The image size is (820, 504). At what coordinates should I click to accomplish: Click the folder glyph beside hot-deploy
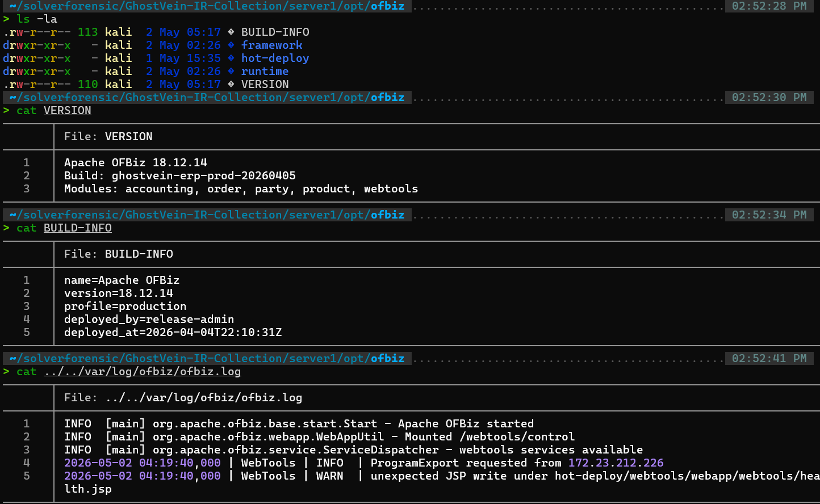231,58
